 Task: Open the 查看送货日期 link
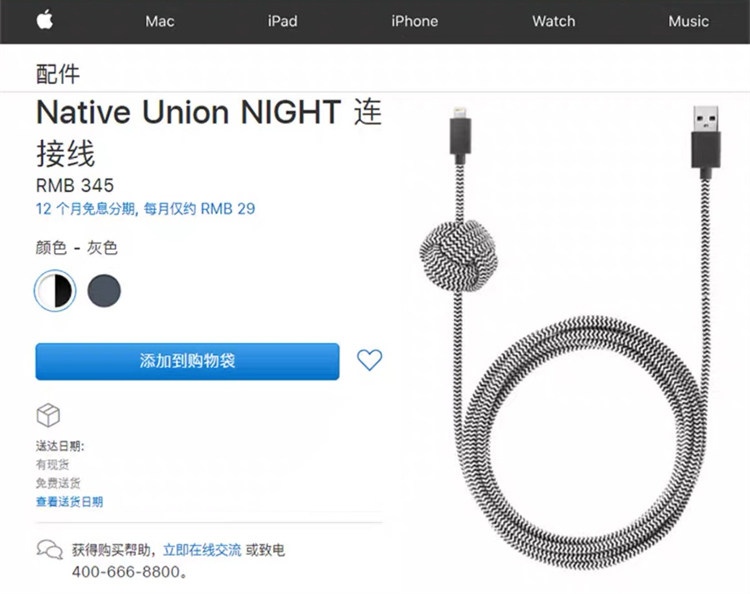point(69,502)
